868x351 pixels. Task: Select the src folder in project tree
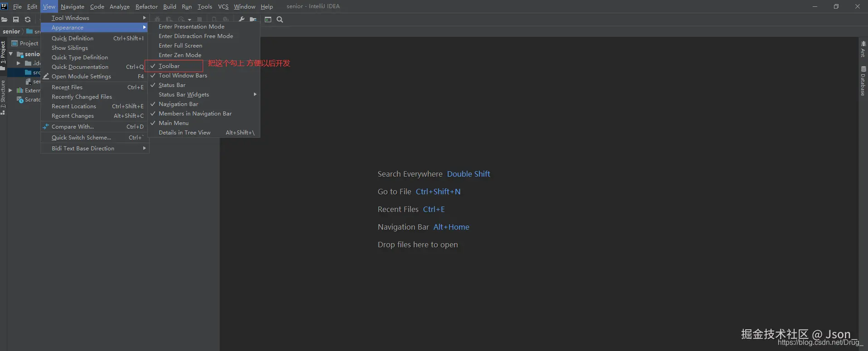tap(33, 72)
